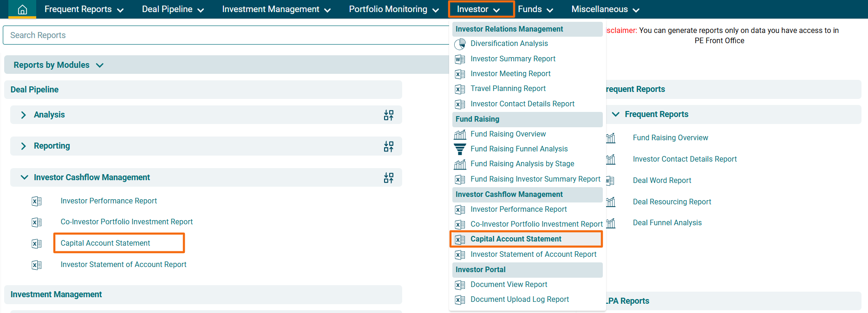This screenshot has width=868, height=313.
Task: Collapse the Frequent Reports panel on right
Action: [x=616, y=114]
